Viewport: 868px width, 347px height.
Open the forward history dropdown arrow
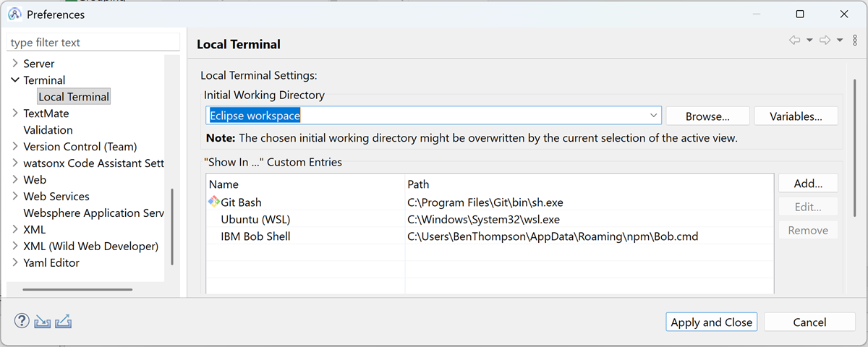840,40
